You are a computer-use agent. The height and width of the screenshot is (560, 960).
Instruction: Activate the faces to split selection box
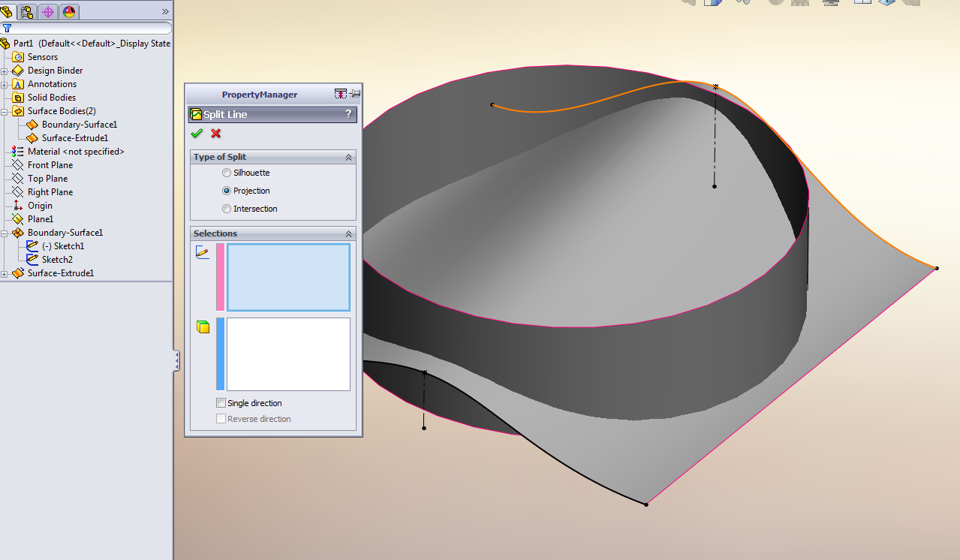(288, 354)
